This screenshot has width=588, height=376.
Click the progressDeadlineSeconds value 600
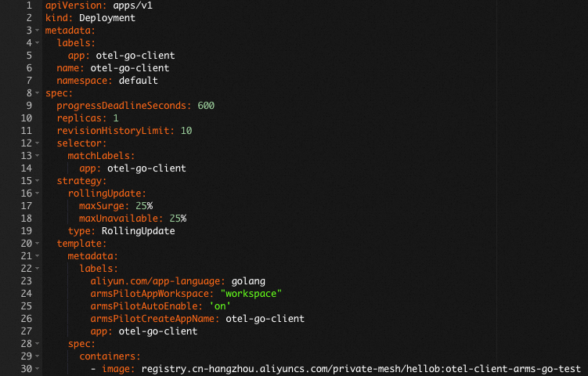coord(206,106)
